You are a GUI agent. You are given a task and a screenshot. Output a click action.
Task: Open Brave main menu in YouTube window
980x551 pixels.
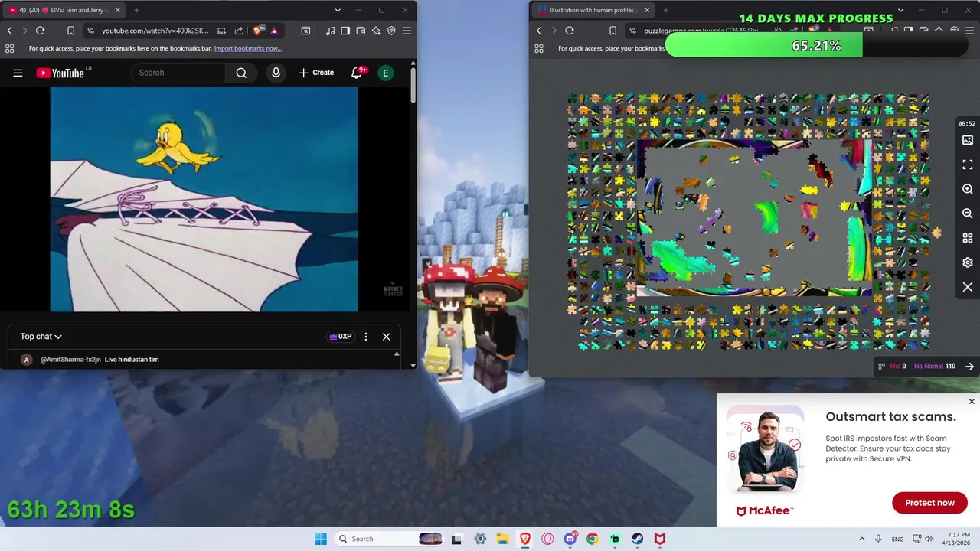tap(407, 31)
